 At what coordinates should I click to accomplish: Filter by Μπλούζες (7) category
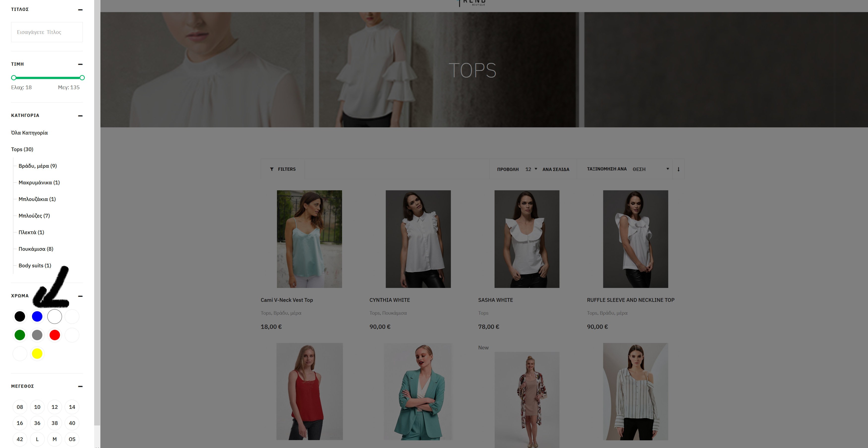click(x=34, y=216)
